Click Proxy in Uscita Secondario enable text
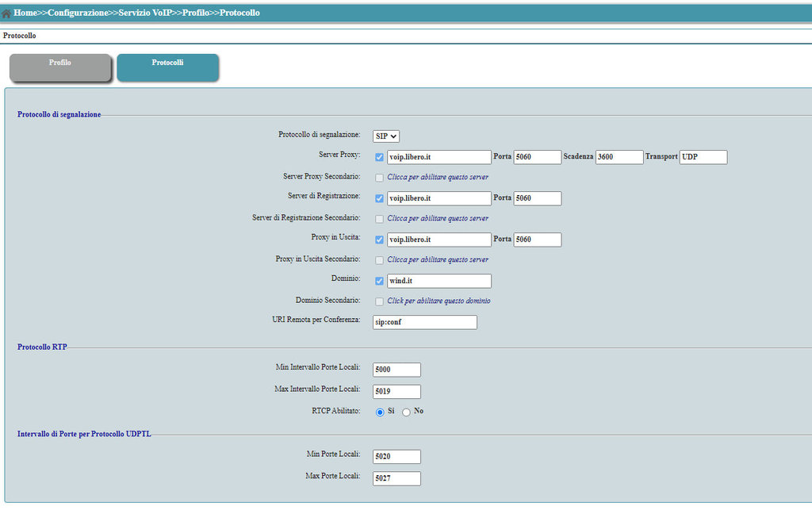This screenshot has width=812, height=514. pos(438,259)
